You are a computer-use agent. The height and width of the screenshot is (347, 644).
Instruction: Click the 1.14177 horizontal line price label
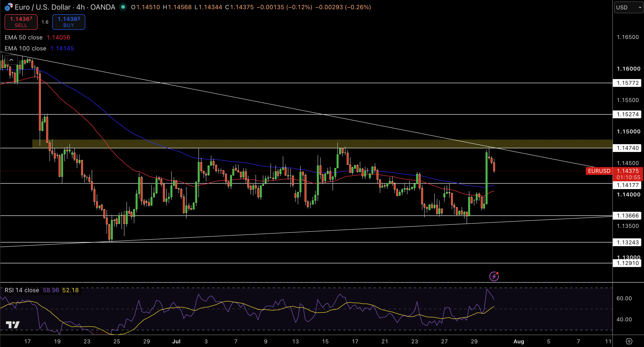pyautogui.click(x=627, y=185)
